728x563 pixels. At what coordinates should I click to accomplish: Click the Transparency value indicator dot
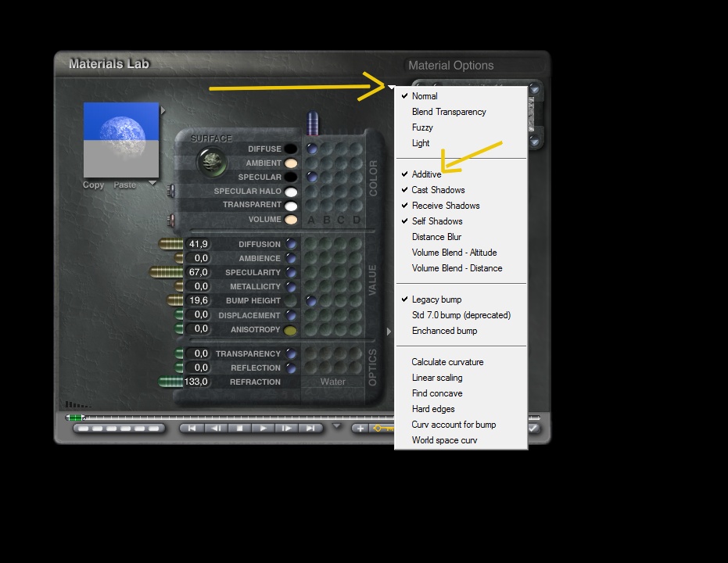coord(291,353)
